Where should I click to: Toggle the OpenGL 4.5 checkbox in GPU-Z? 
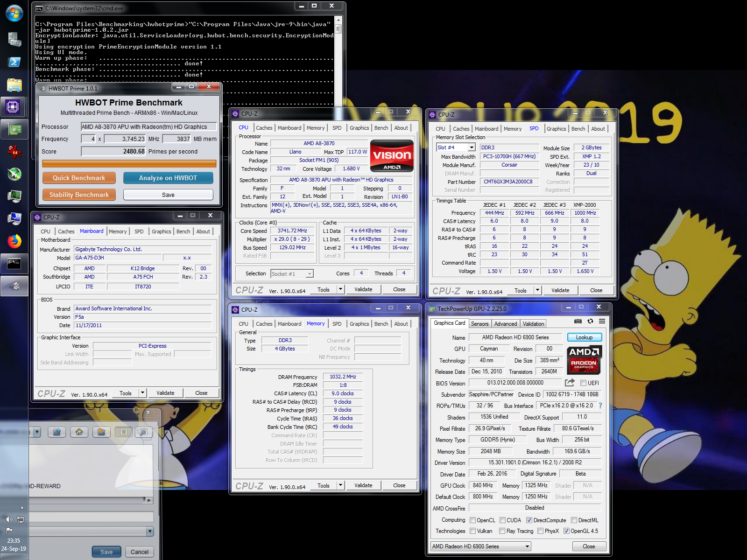566,531
